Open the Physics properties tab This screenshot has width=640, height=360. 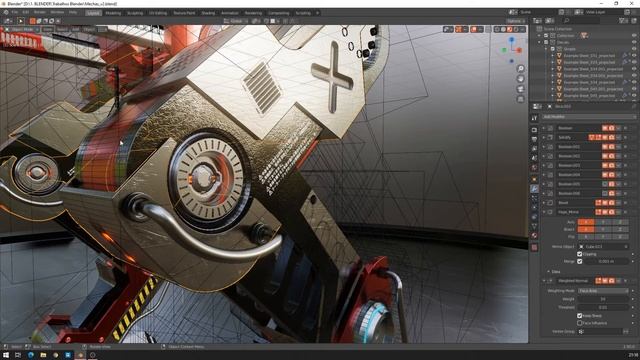[x=534, y=207]
